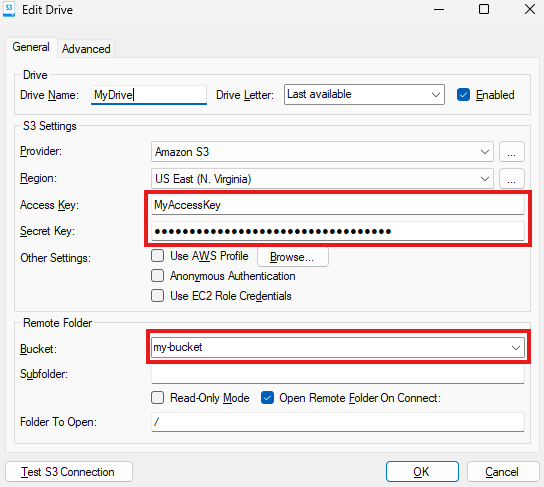Switch to the Advanced tab

pyautogui.click(x=86, y=49)
